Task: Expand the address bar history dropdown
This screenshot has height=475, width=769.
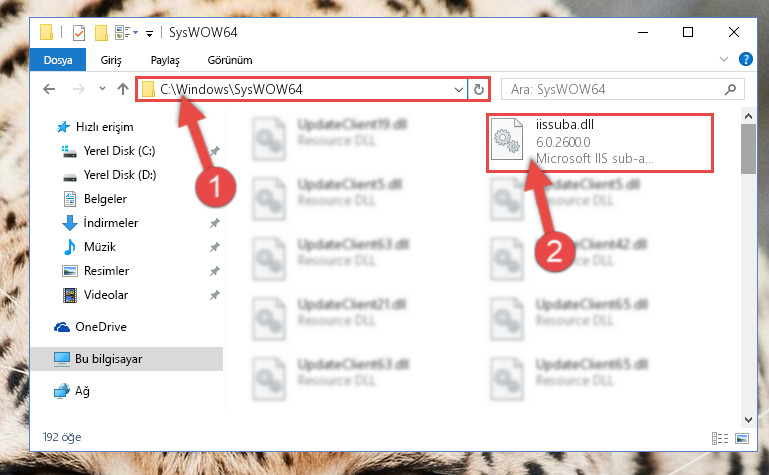Action: pos(459,90)
